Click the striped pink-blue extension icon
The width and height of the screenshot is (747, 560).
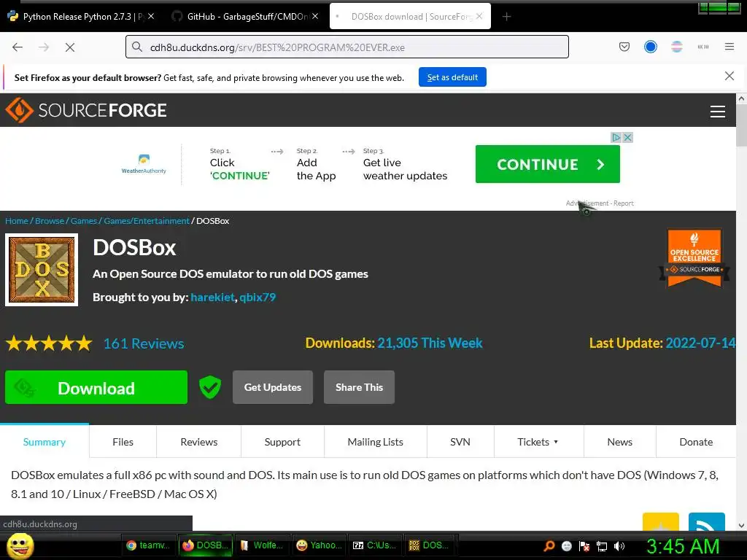(x=676, y=47)
